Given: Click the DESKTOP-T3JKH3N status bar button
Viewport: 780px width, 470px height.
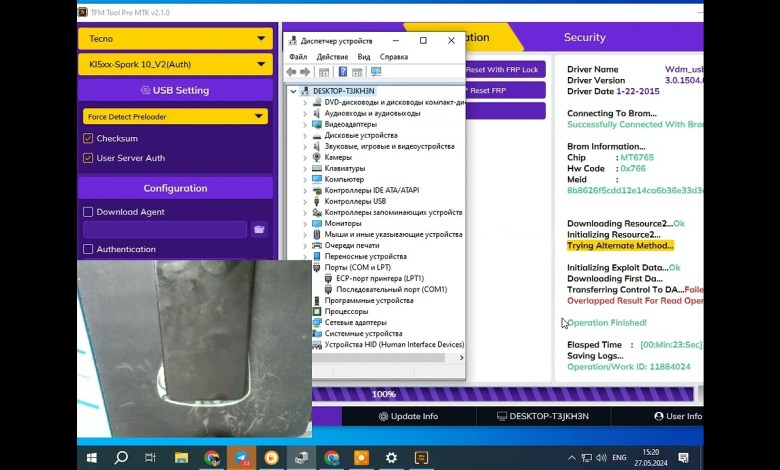Looking at the screenshot, I should 543,416.
